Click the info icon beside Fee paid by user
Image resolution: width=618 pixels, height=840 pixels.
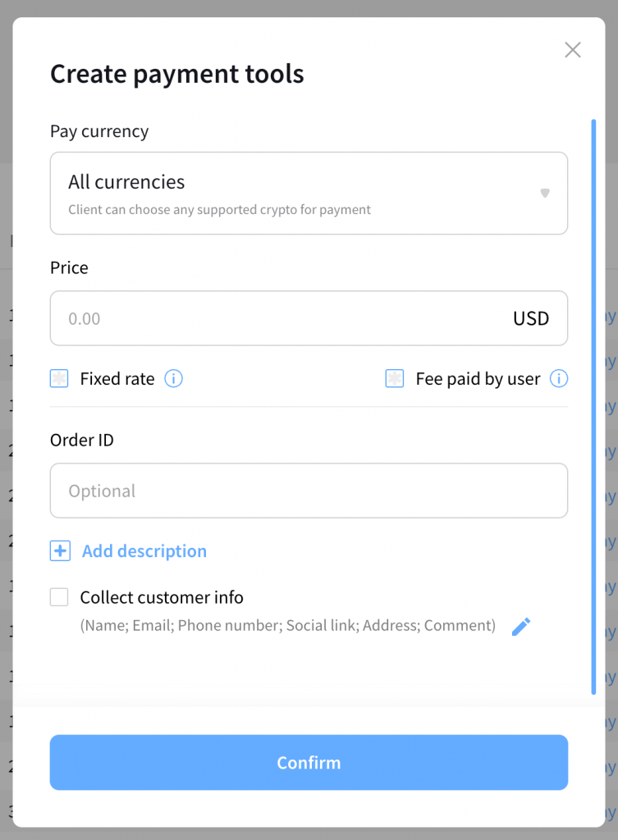[x=559, y=378]
